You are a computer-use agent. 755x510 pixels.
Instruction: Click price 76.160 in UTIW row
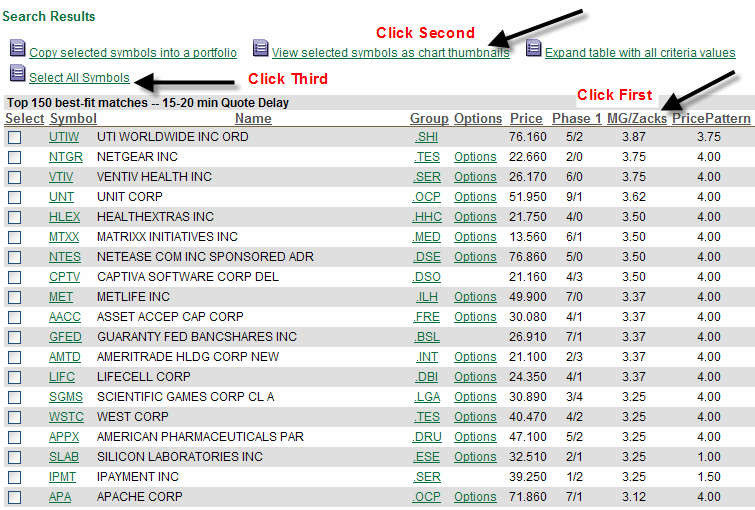coord(528,137)
